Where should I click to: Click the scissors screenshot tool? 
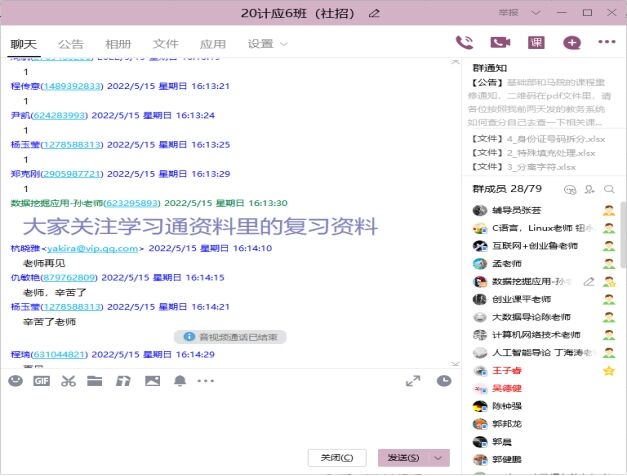coord(68,381)
